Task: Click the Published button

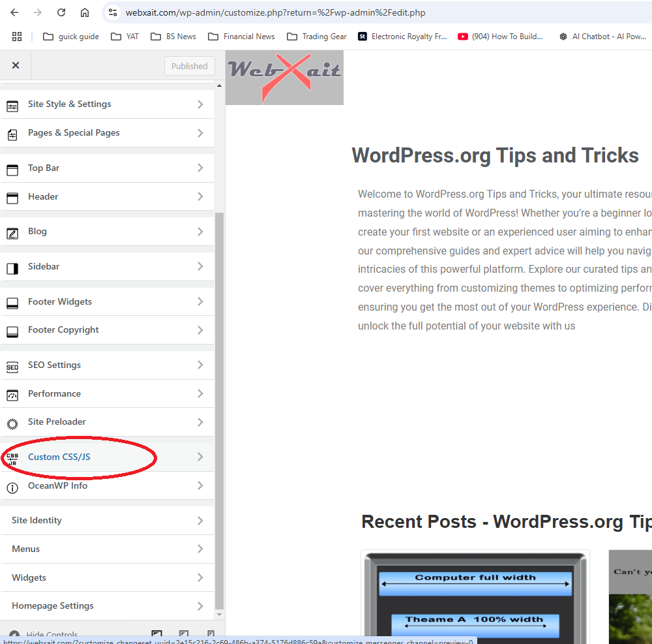Action: pyautogui.click(x=189, y=66)
